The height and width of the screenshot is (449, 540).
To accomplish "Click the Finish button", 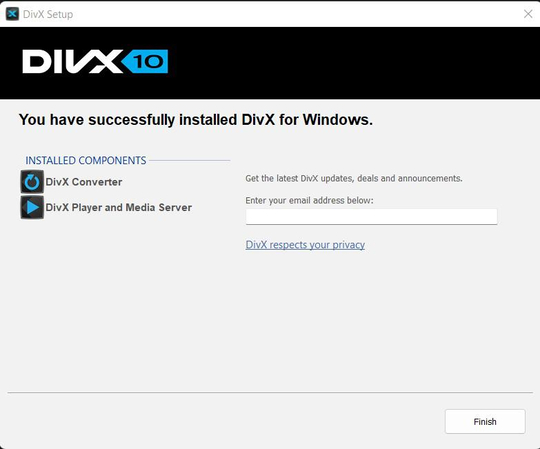I will coord(485,421).
